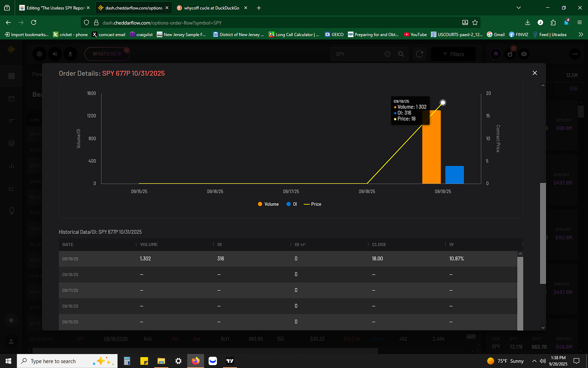Click the dialog scroll-down arrow

(x=543, y=328)
